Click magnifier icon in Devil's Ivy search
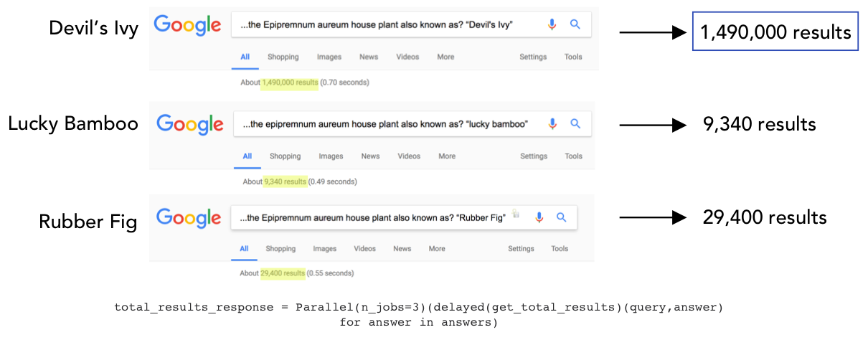The height and width of the screenshot is (340, 868). tap(575, 25)
